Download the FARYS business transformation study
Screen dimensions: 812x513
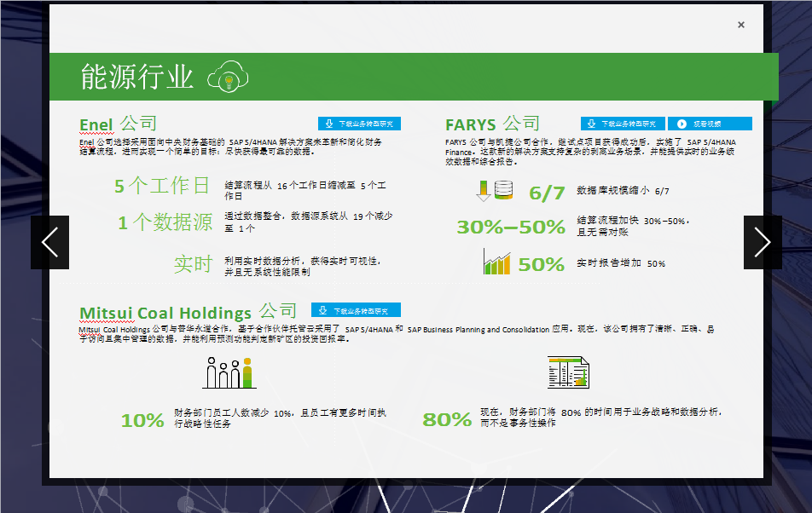623,124
